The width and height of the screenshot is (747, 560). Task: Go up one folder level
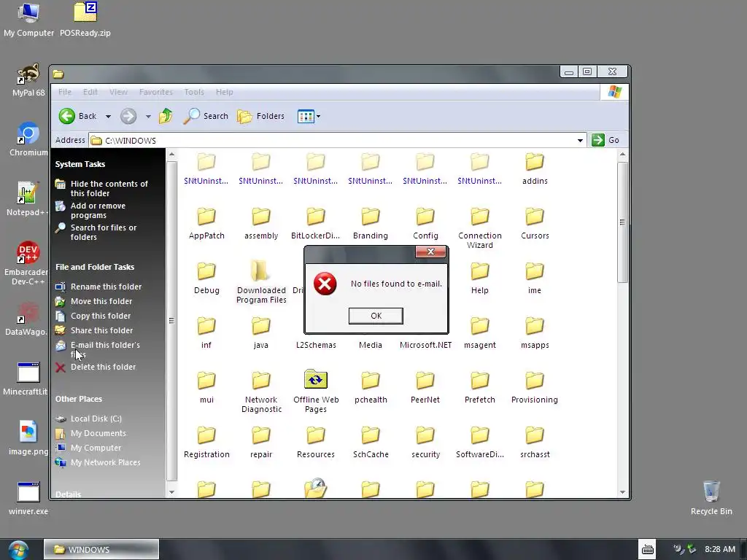click(x=166, y=116)
